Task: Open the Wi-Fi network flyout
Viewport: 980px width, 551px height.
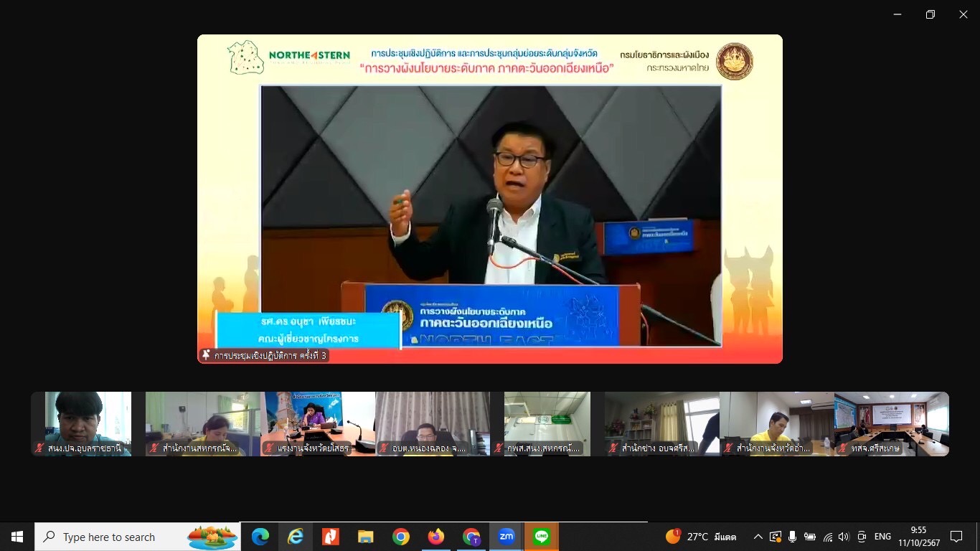Action: tap(827, 537)
